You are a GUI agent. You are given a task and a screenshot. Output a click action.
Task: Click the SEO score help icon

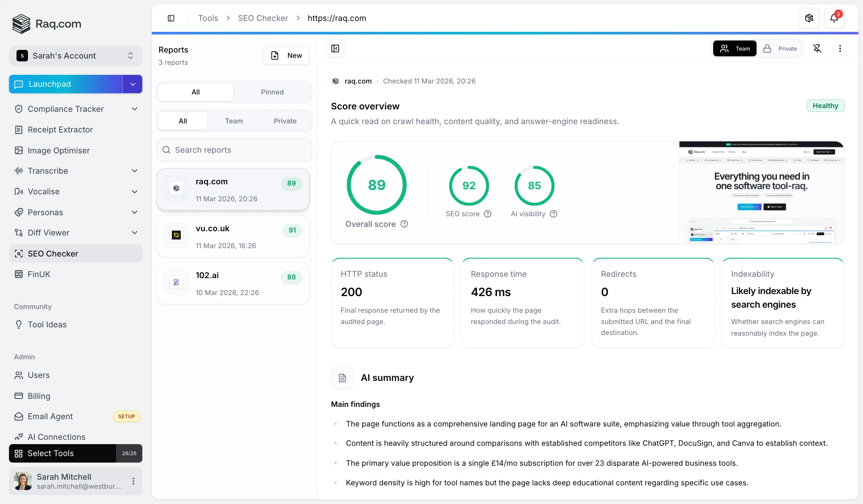[x=488, y=214]
